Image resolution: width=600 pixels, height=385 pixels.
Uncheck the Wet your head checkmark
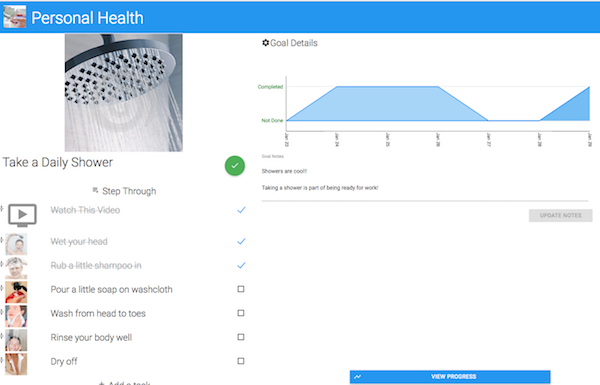click(x=241, y=241)
